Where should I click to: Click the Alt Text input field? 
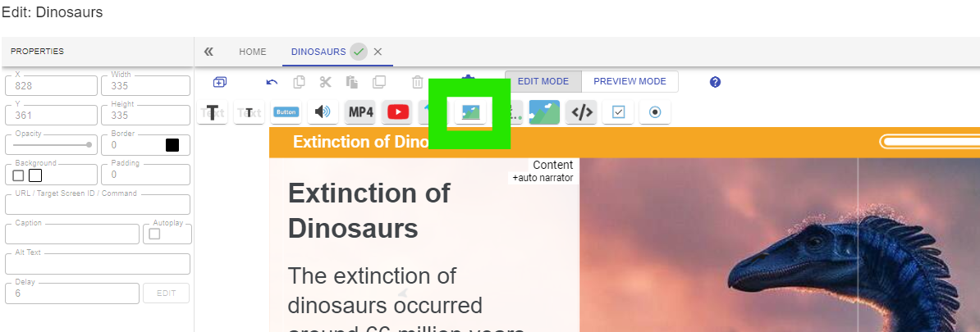(x=98, y=264)
